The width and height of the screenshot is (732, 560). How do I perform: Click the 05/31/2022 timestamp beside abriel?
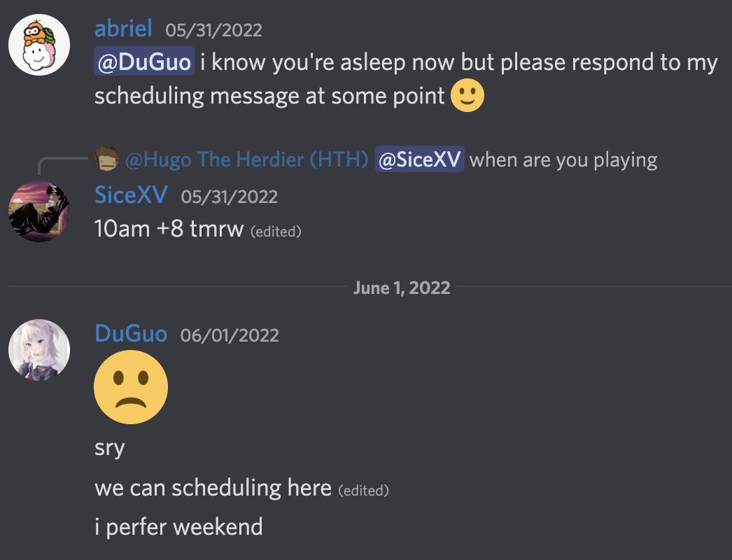(214, 30)
